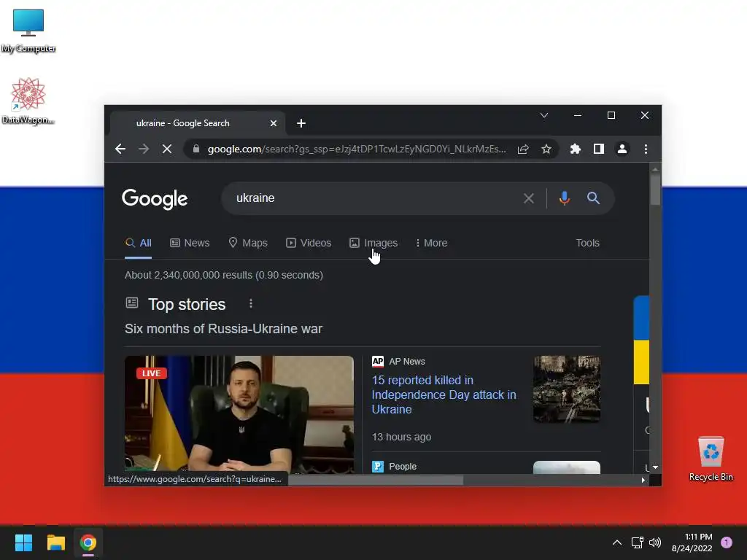Click Six months of Russia-Ukraine war heading
747x560 pixels.
(223, 329)
